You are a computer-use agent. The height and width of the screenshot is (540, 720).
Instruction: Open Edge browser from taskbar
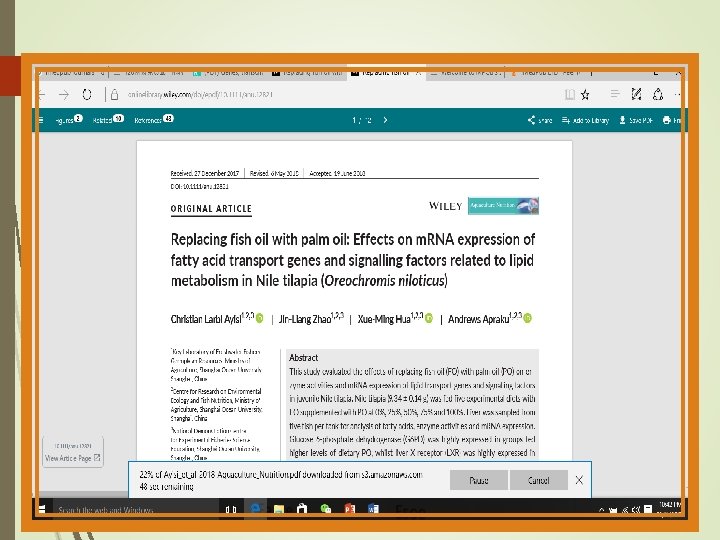255,509
